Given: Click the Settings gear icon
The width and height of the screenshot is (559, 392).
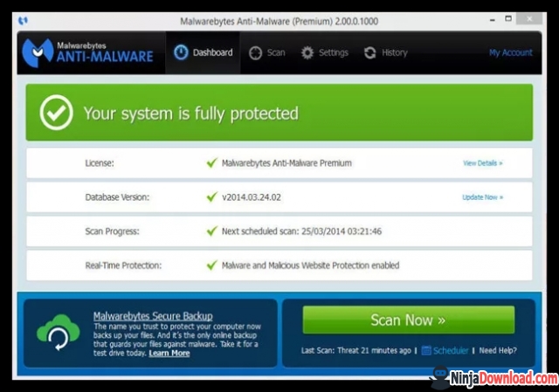Looking at the screenshot, I should click(307, 52).
